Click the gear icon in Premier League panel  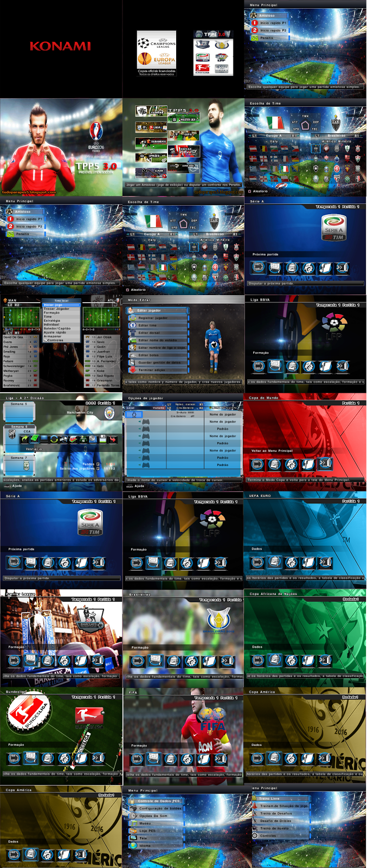[x=65, y=660]
